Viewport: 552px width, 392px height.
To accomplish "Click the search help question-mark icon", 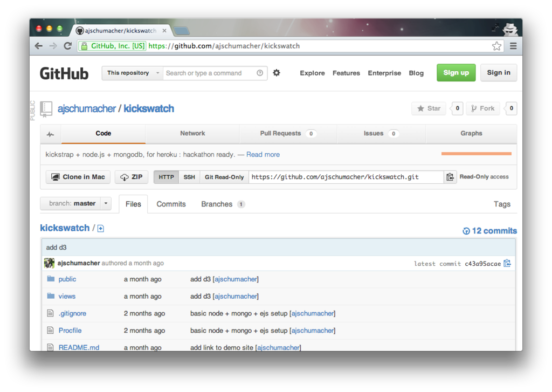I will pos(260,73).
